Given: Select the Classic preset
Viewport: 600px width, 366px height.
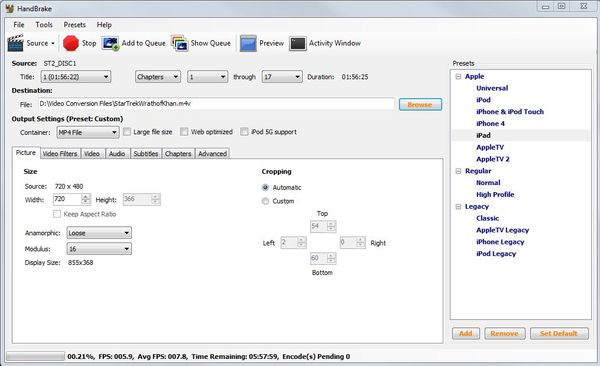Looking at the screenshot, I should pos(488,218).
